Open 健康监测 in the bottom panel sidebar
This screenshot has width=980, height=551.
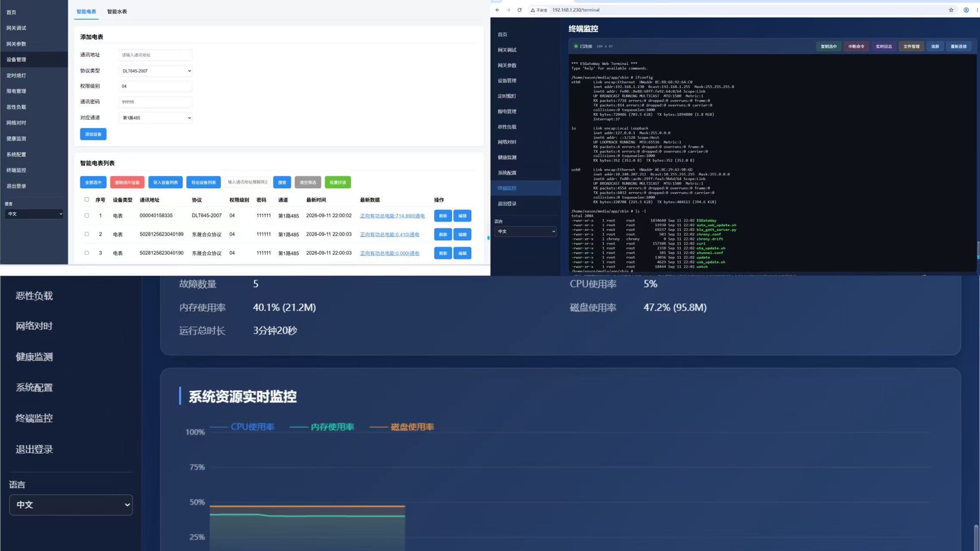click(34, 357)
